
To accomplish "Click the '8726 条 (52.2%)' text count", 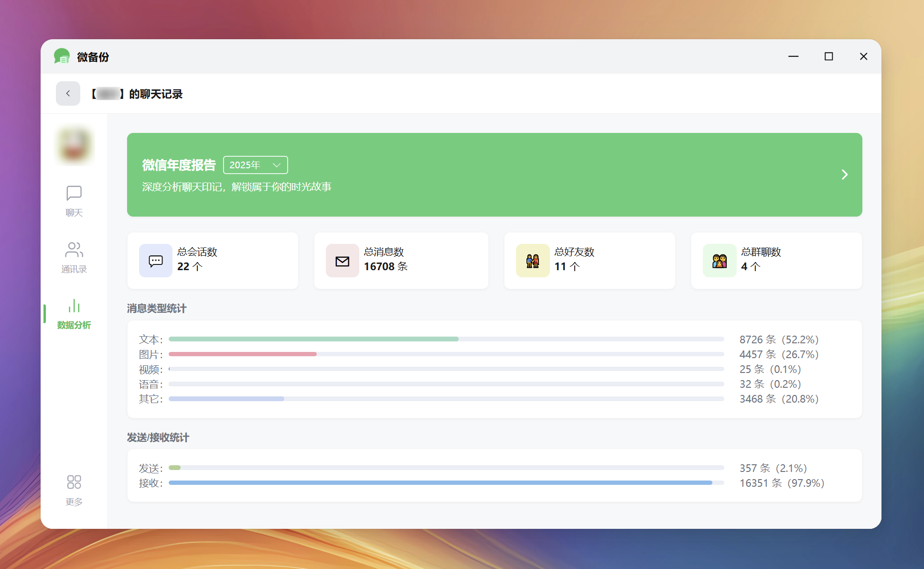I will pos(779,339).
